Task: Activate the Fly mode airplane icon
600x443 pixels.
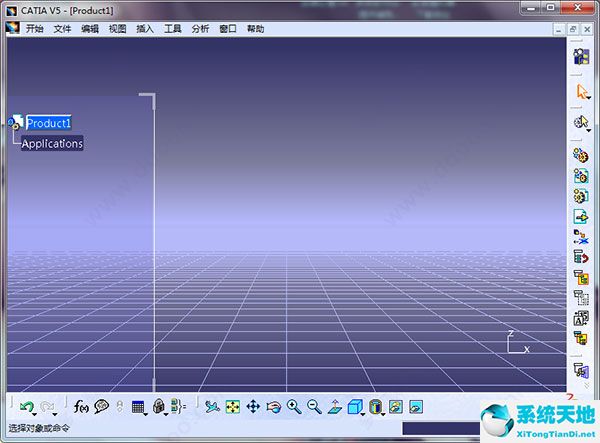Action: tap(212, 407)
